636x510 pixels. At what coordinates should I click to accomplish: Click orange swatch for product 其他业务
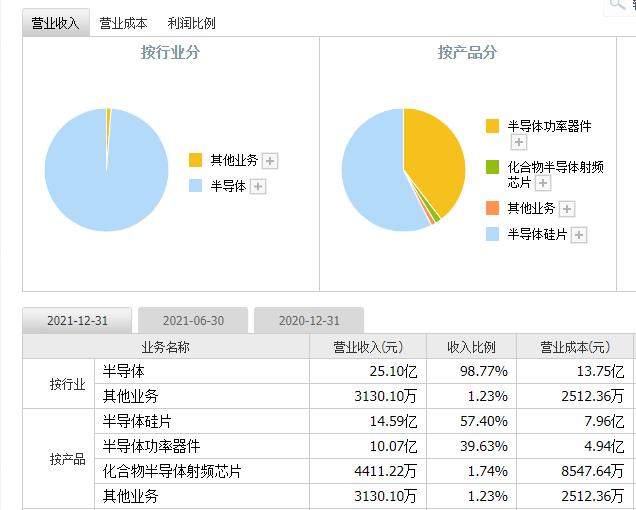tap(492, 208)
